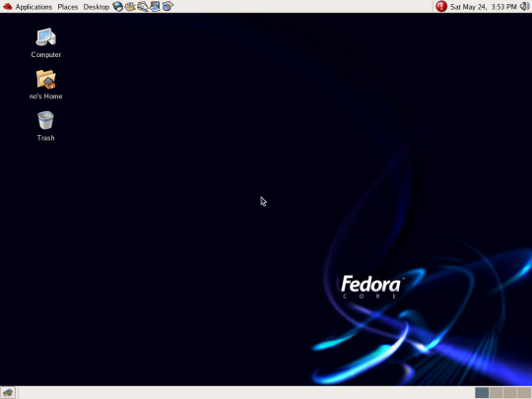Viewport: 532px width, 399px height.
Task: Switch to the first workspace
Action: click(482, 393)
